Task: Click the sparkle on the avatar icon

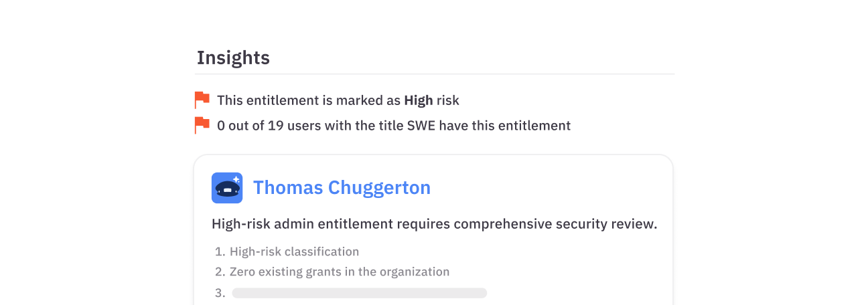Action: 236,179
